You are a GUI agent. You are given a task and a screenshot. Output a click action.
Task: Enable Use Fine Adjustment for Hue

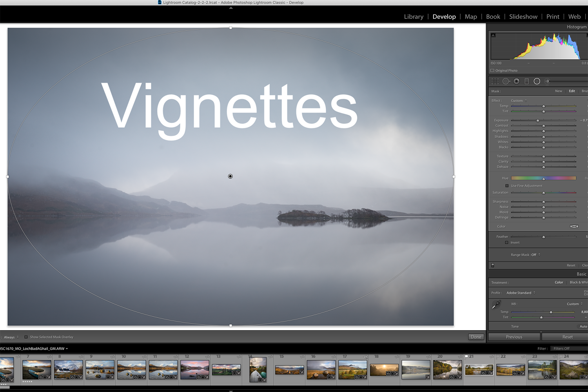click(x=507, y=186)
